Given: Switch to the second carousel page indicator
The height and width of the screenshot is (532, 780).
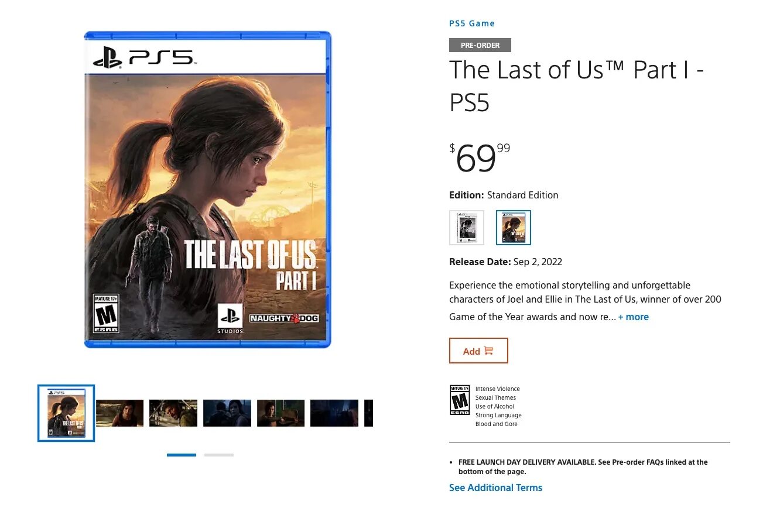Looking at the screenshot, I should [x=219, y=455].
